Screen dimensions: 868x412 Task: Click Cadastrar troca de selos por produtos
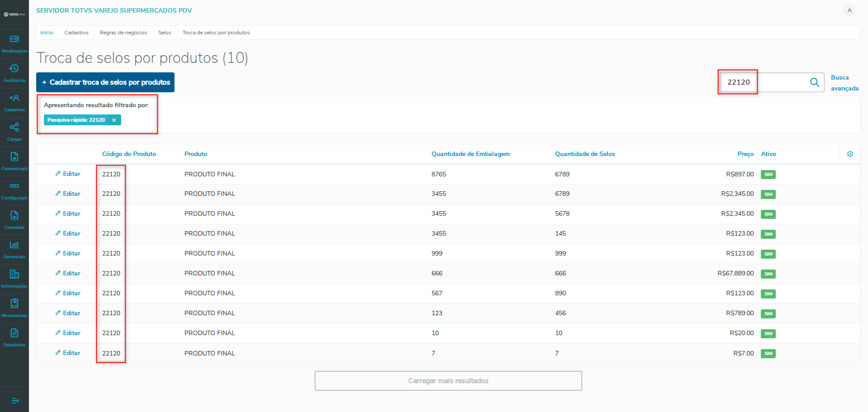(105, 82)
